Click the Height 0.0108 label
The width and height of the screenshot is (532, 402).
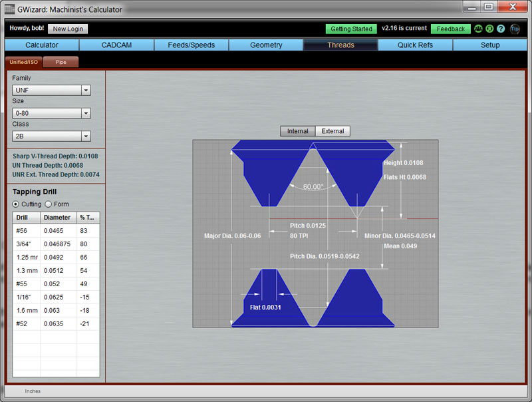click(x=404, y=162)
